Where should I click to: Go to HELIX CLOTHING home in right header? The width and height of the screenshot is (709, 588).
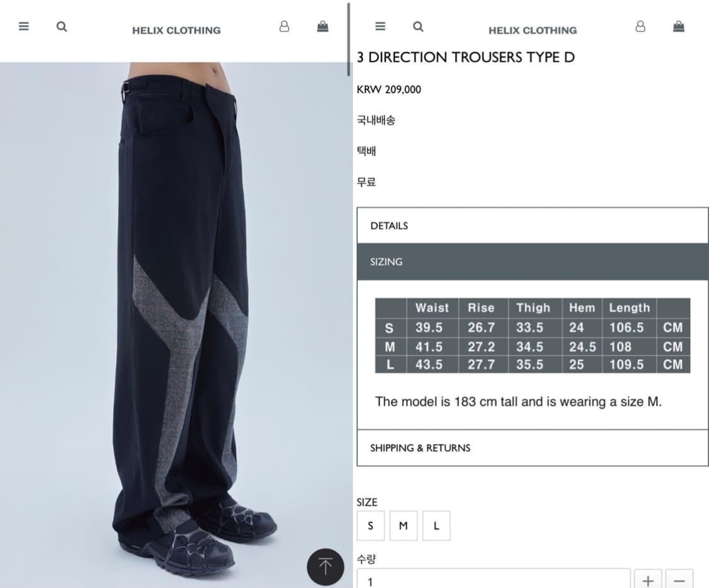click(x=533, y=30)
